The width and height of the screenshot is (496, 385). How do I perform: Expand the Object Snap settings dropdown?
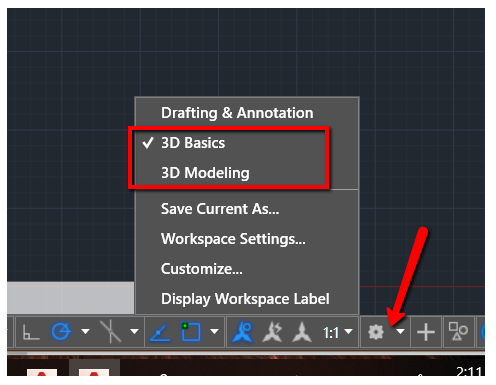(215, 332)
